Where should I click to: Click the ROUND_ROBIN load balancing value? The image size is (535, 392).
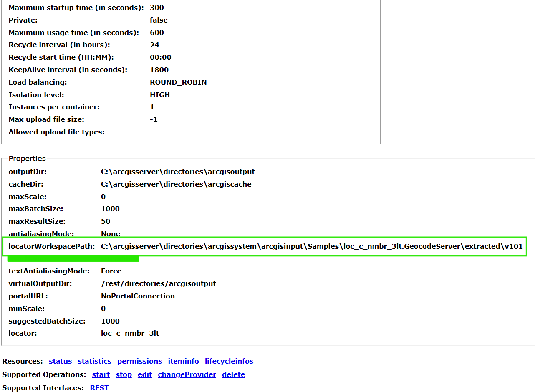[x=178, y=82]
